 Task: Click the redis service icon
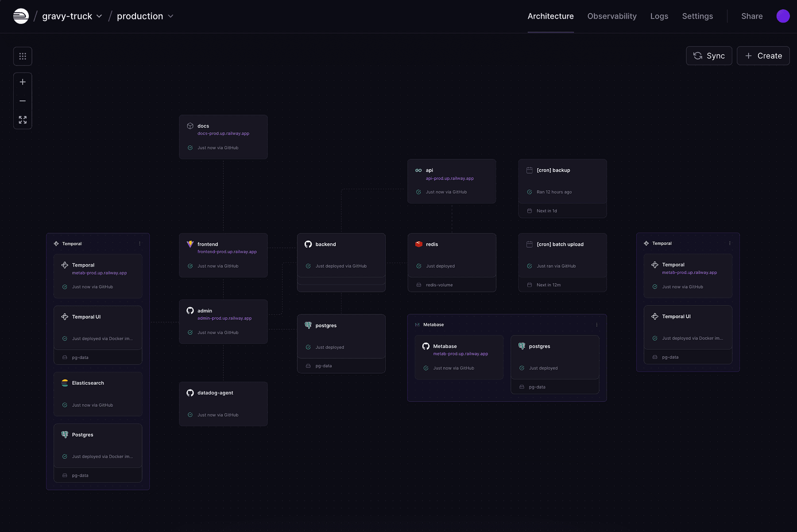(x=419, y=244)
